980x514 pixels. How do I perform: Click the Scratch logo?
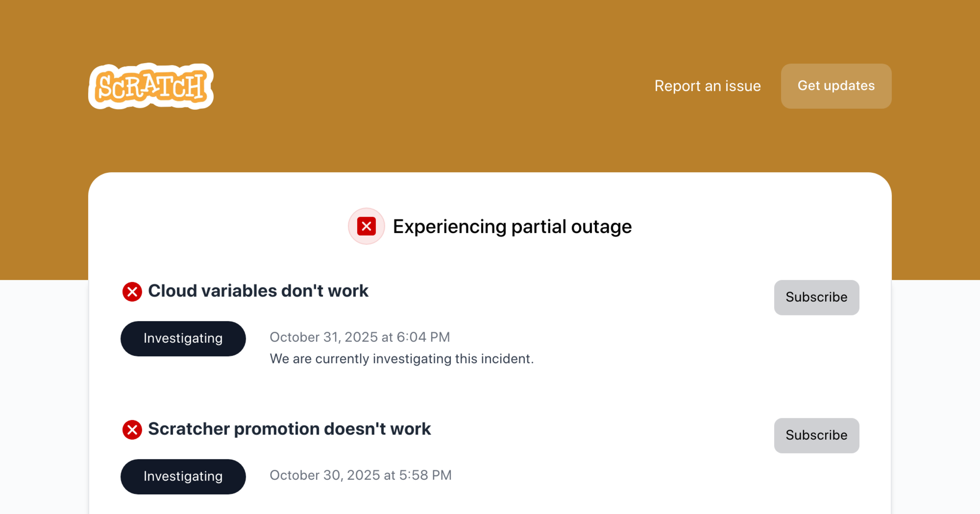pos(151,86)
